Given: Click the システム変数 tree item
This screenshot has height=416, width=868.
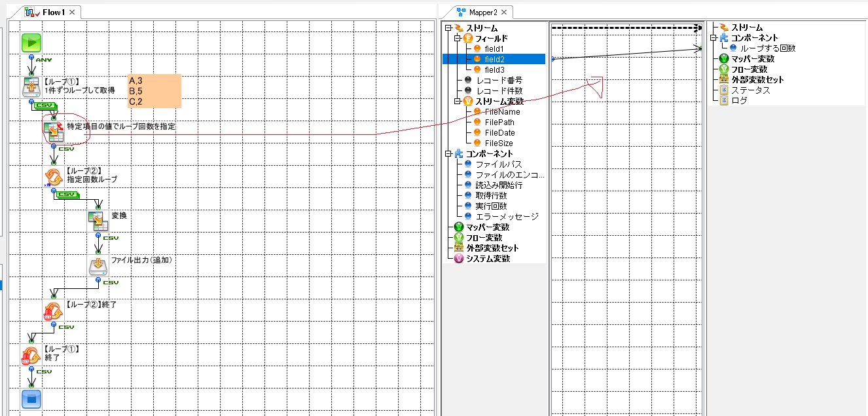Looking at the screenshot, I should [488, 259].
